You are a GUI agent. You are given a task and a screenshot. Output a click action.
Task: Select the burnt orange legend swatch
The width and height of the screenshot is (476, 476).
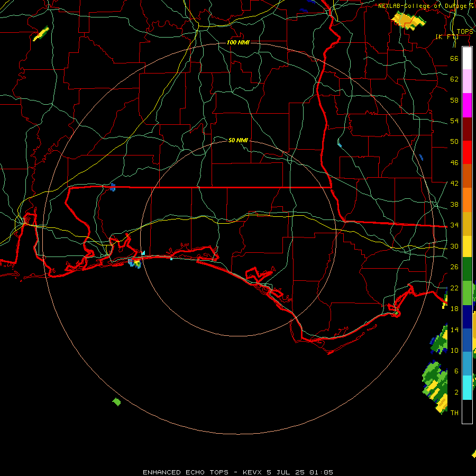point(467,176)
